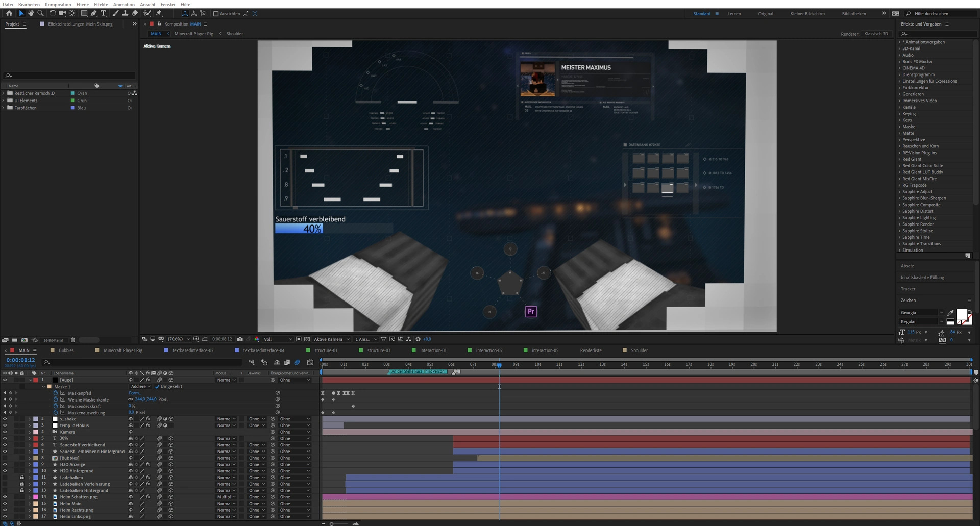Select the Hand tool

(x=31, y=13)
